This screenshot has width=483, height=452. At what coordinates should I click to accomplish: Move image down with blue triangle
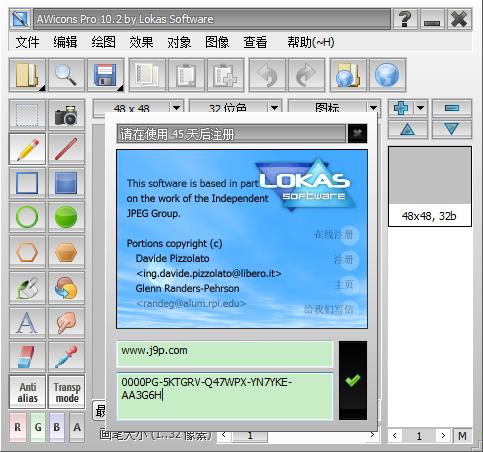click(452, 129)
